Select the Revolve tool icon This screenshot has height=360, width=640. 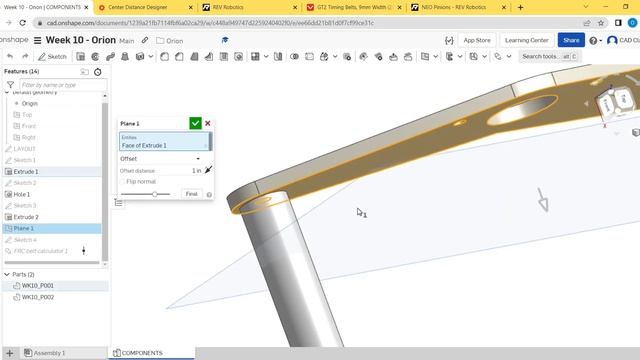(x=96, y=56)
